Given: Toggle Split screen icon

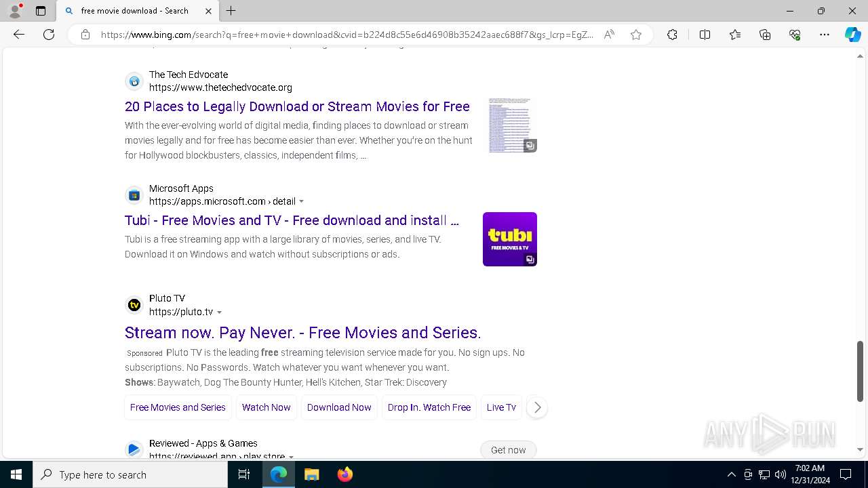Looking at the screenshot, I should [705, 35].
